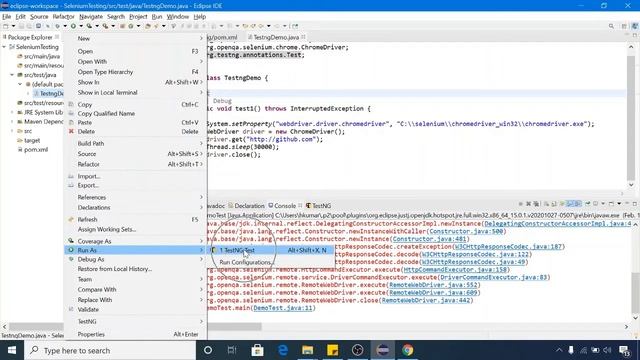Click the New Java Class icon in the toolbar
Viewport: 640px width, 360px height.
(131, 26)
